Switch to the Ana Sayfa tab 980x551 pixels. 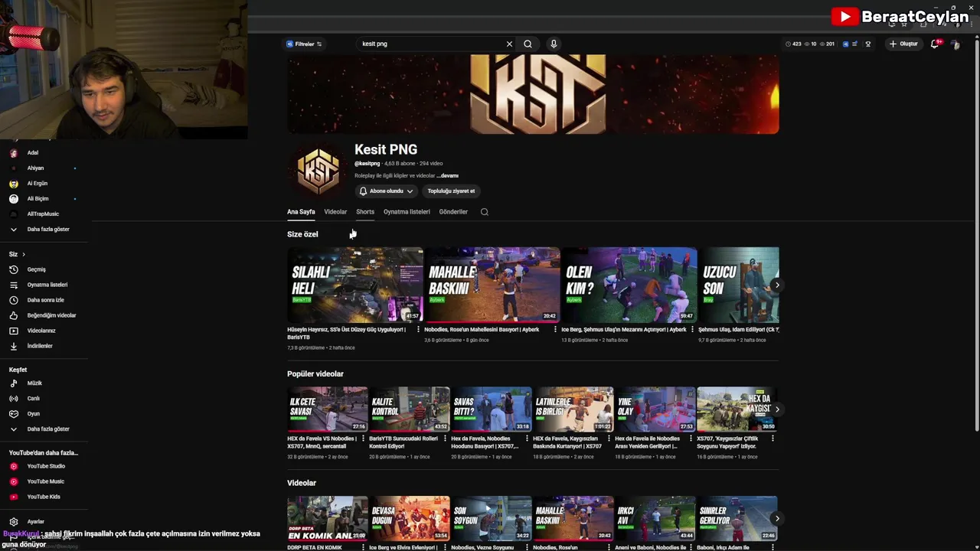(301, 212)
